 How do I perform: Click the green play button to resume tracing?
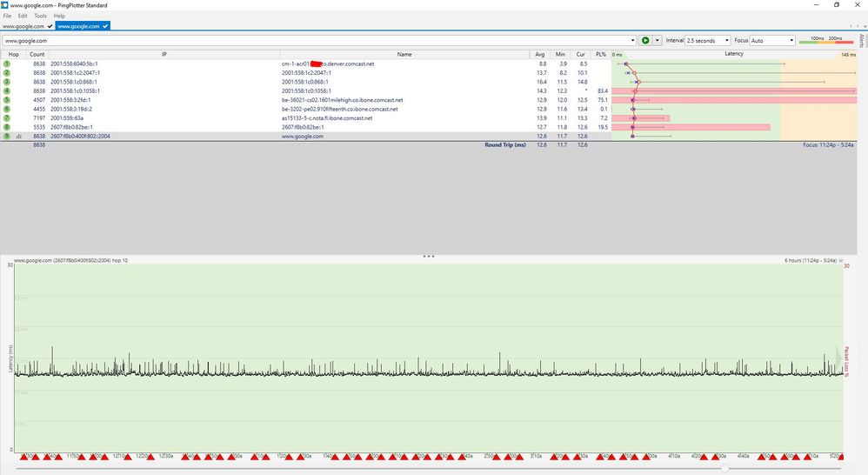tap(644, 40)
